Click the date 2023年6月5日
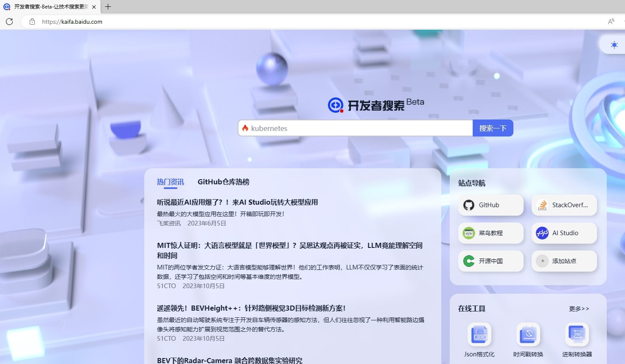Viewport: 625px width, 364px height. pos(207,223)
